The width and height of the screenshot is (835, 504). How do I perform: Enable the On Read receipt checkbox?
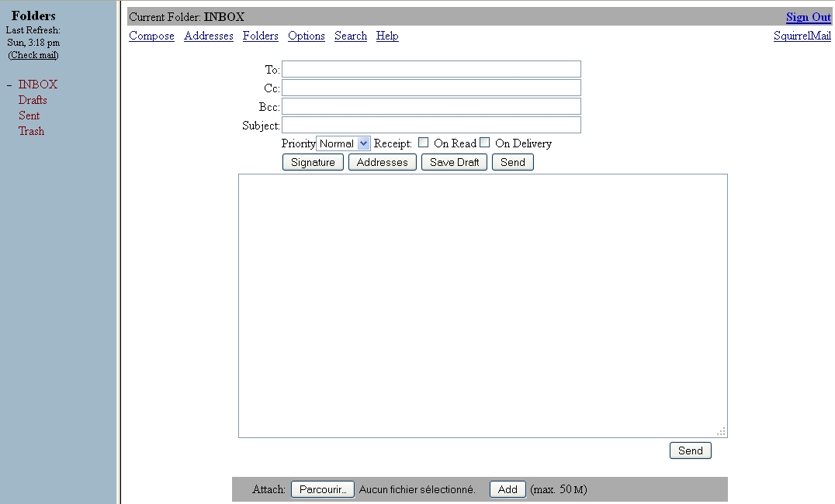pyautogui.click(x=423, y=143)
